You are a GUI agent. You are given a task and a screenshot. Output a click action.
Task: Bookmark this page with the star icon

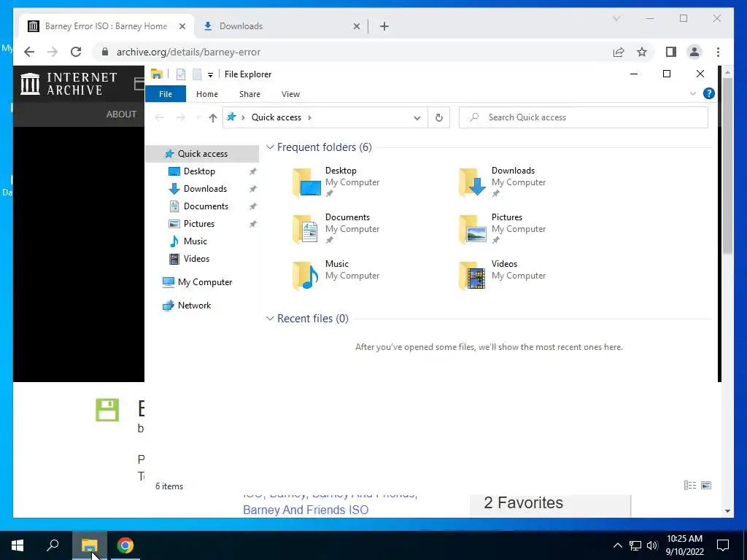click(x=642, y=52)
